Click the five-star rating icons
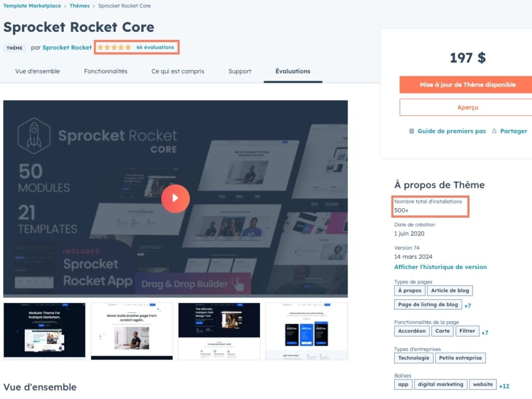Image resolution: width=532 pixels, height=399 pixels. 114,47
